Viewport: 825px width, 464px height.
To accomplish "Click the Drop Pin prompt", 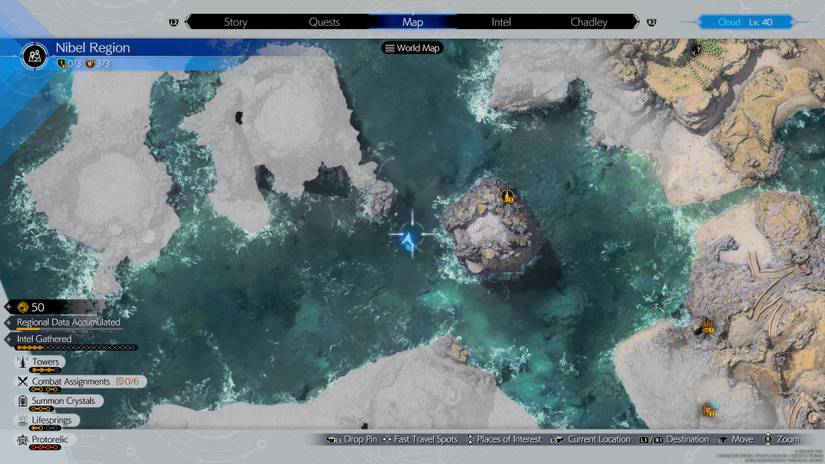I will click(x=349, y=439).
